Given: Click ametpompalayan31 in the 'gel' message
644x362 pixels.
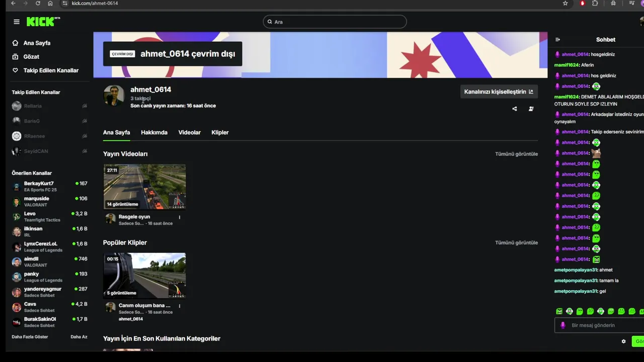Looking at the screenshot, I should 576,291.
